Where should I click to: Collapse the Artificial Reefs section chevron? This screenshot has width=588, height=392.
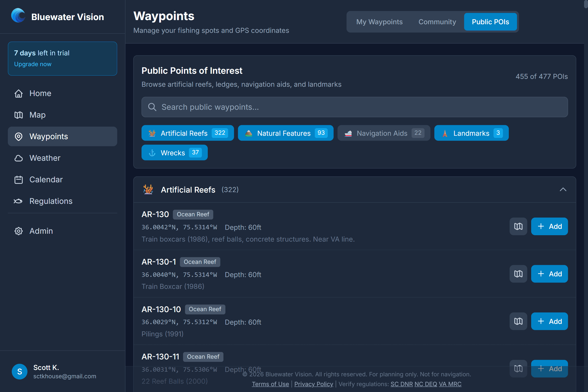point(563,189)
